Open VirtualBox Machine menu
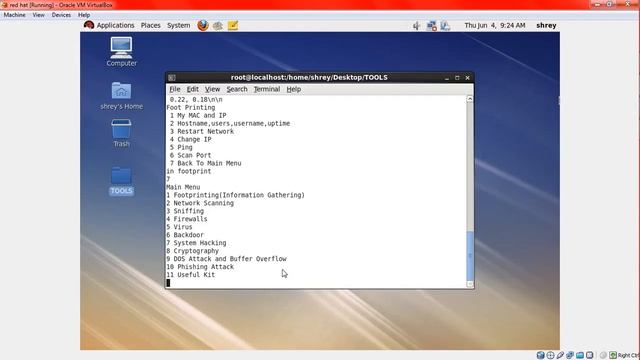This screenshot has height=360, width=640. tap(14, 15)
